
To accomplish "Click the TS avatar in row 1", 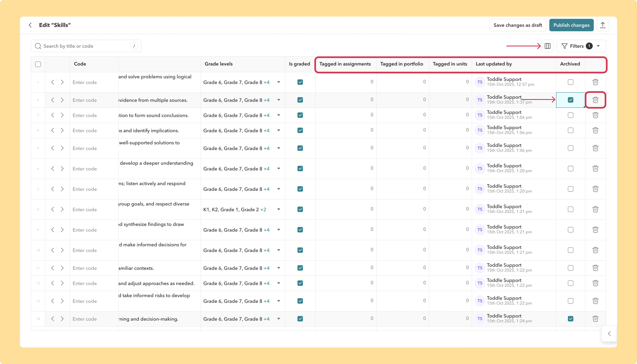I will coord(480,82).
